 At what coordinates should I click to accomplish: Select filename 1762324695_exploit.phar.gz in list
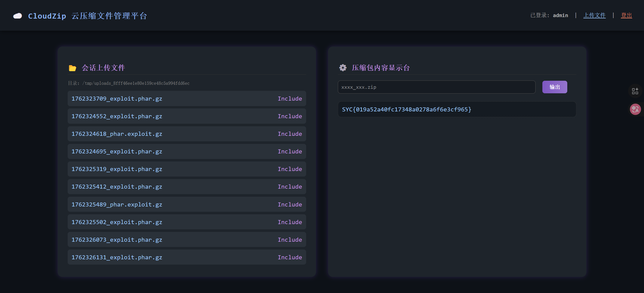tap(117, 151)
